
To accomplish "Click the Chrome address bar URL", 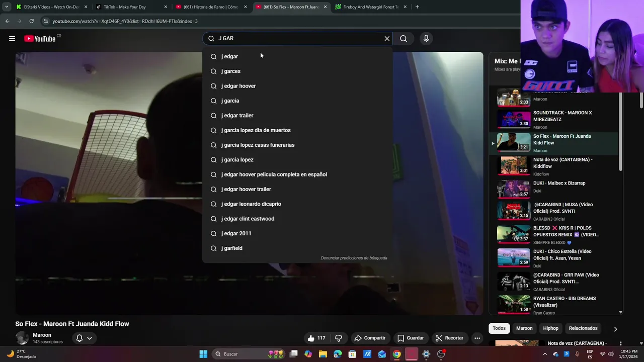I will pos(125,21).
